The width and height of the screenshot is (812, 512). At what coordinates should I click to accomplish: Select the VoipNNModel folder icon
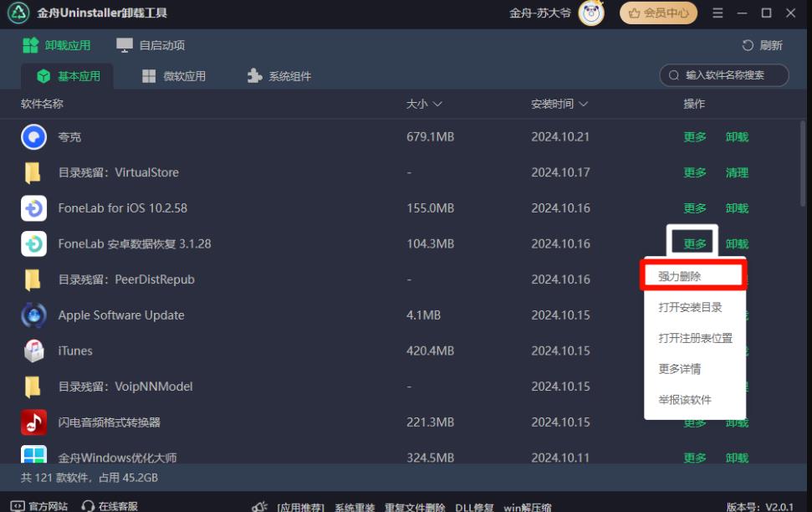pos(33,387)
